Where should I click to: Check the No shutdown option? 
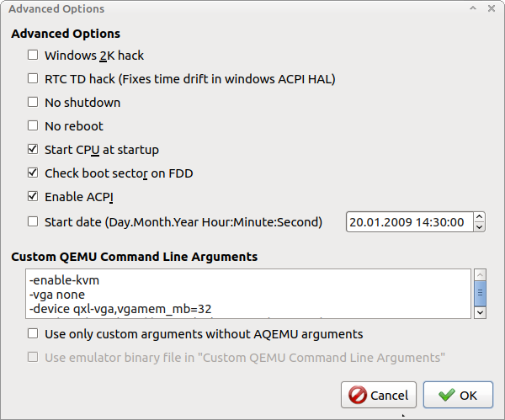pos(33,102)
